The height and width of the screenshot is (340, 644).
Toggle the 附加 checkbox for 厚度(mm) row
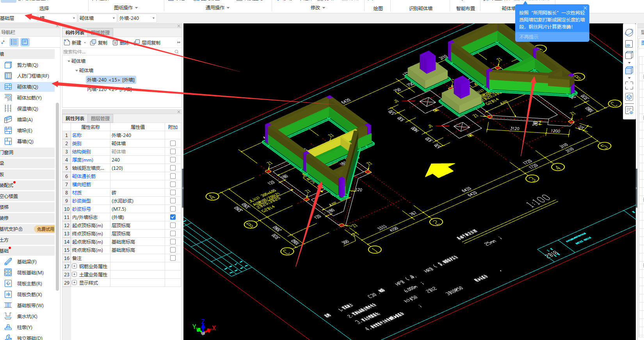pyautogui.click(x=173, y=160)
